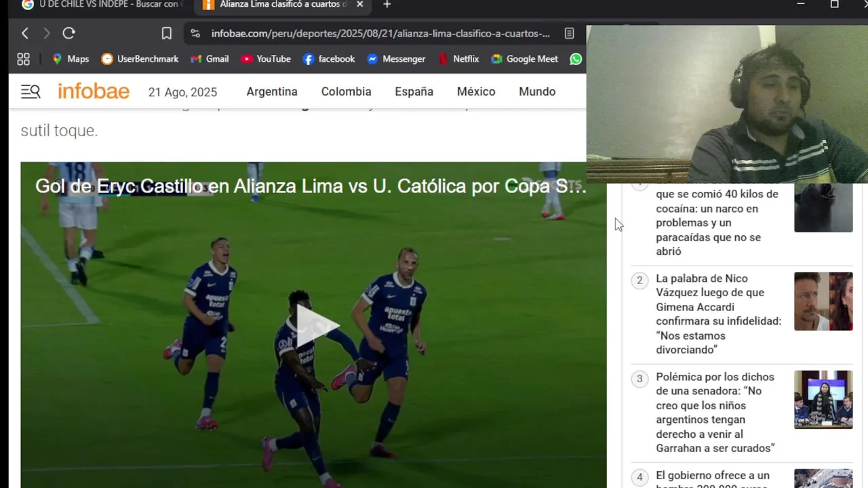
Task: Open the WhatsApp bookmark icon
Action: (x=576, y=59)
